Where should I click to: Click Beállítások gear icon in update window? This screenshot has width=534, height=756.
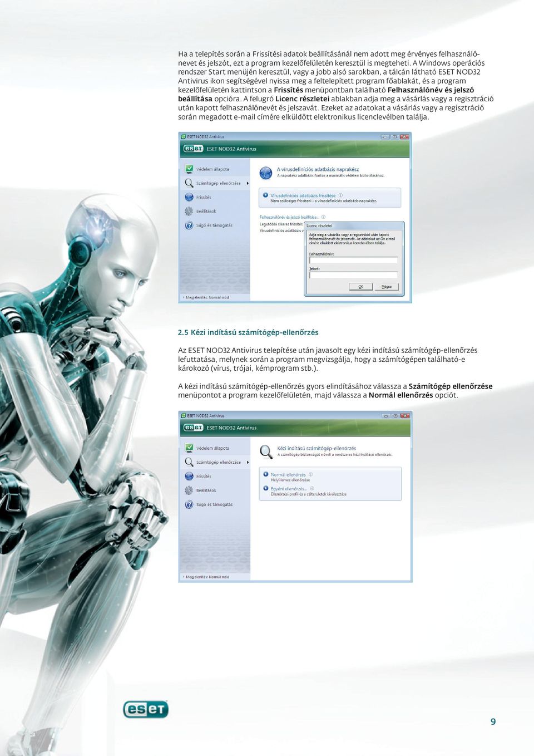click(x=189, y=211)
